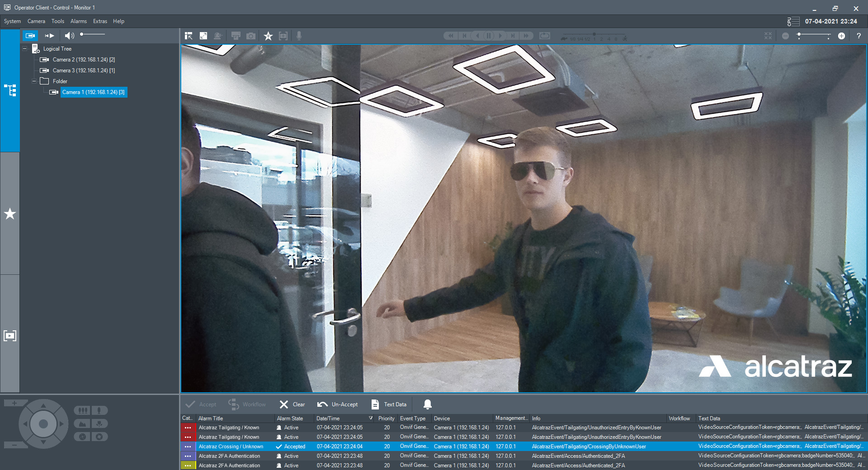Screen dimensions: 868x470
Task: Open the Alarms menu
Action: [78, 21]
